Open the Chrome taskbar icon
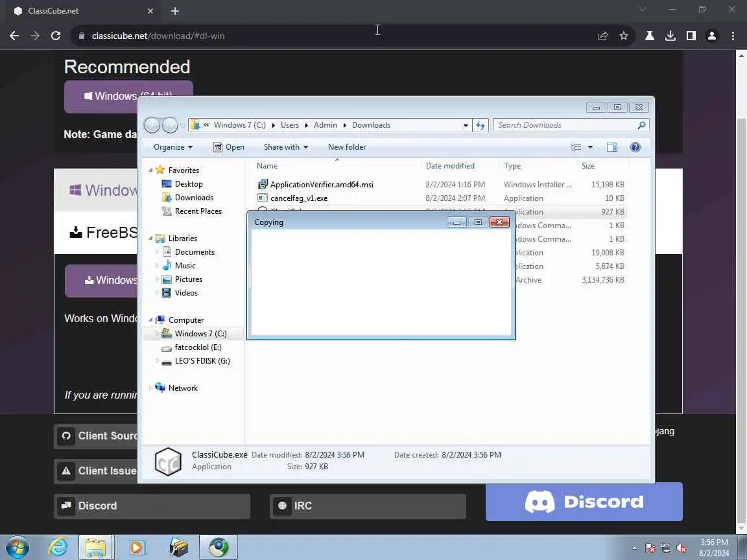Screen dimensions: 747x560 point(218,548)
